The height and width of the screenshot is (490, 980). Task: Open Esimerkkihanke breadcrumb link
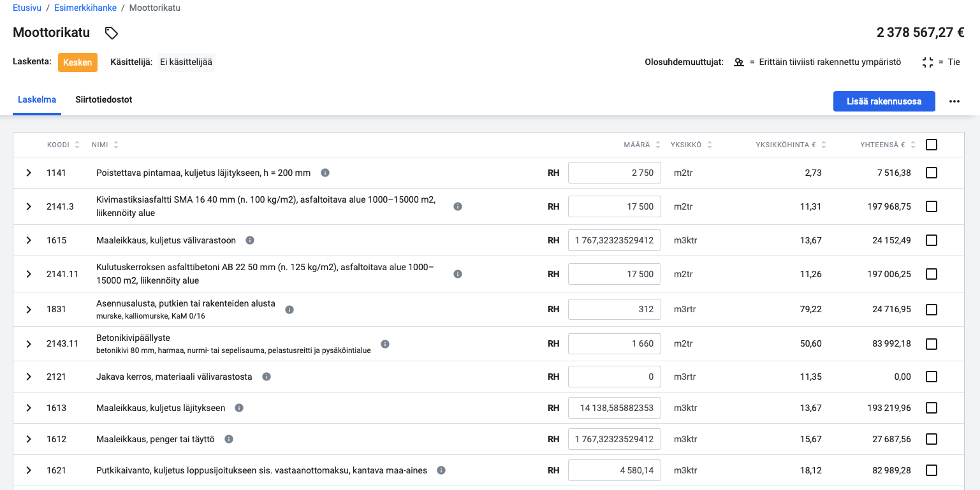tap(85, 8)
